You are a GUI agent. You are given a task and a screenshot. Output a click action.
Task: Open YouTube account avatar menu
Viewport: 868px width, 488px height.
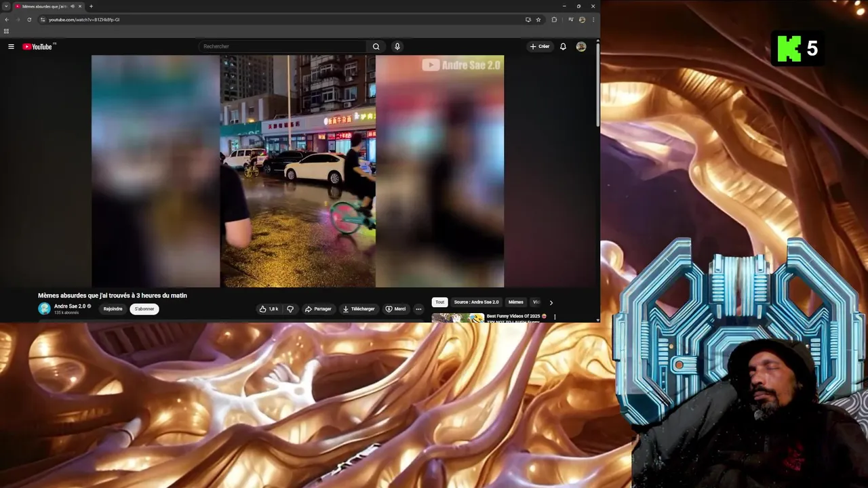coord(581,47)
